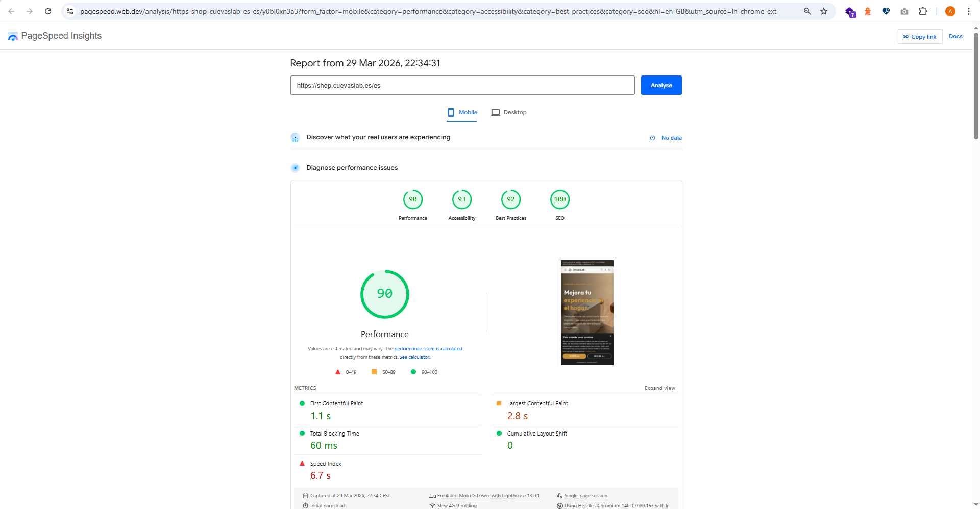The height and width of the screenshot is (509, 980).
Task: Open the Lighthouse extension icon
Action: tap(868, 11)
